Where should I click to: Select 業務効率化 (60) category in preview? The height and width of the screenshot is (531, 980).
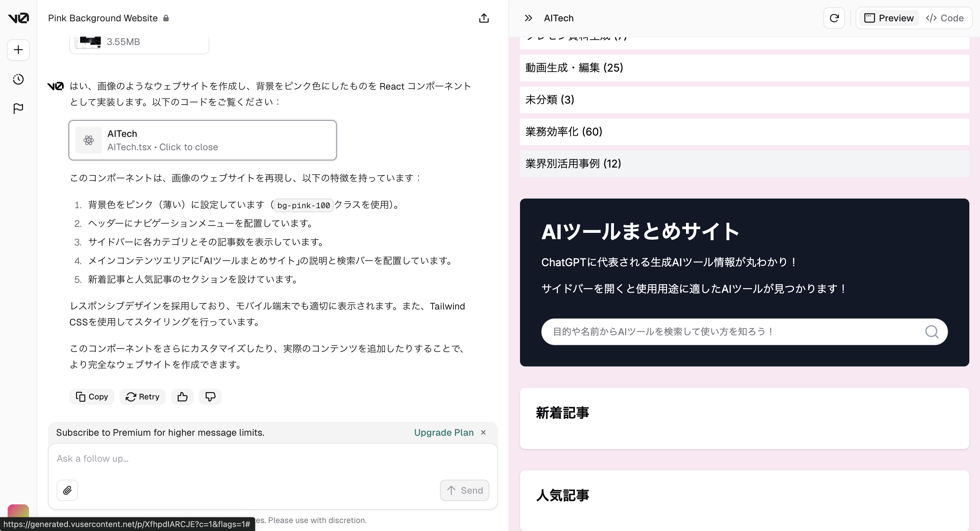click(x=564, y=132)
